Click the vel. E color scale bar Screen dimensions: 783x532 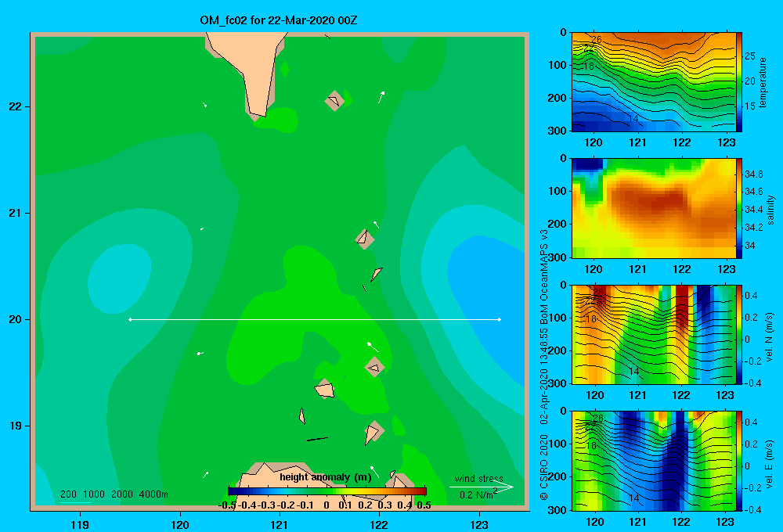(739, 461)
